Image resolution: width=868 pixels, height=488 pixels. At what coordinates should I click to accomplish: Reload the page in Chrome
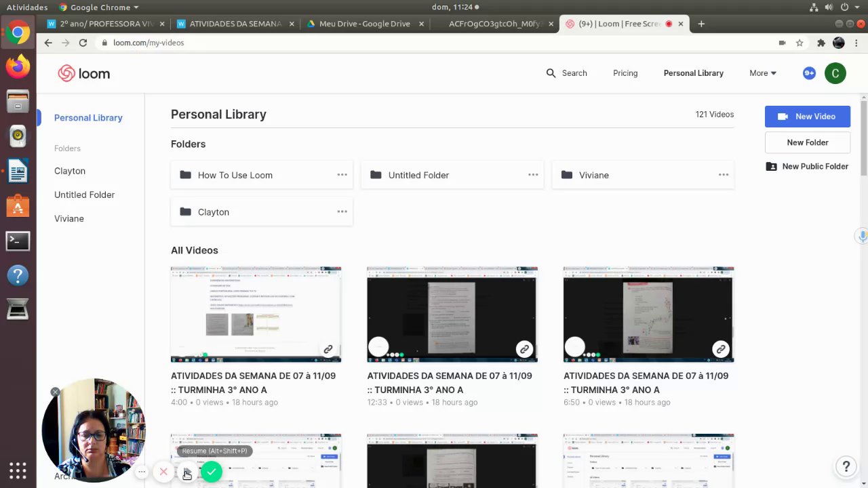(x=83, y=43)
